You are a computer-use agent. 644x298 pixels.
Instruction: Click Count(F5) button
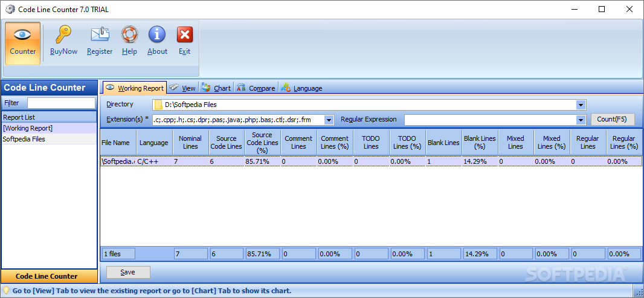click(x=613, y=120)
